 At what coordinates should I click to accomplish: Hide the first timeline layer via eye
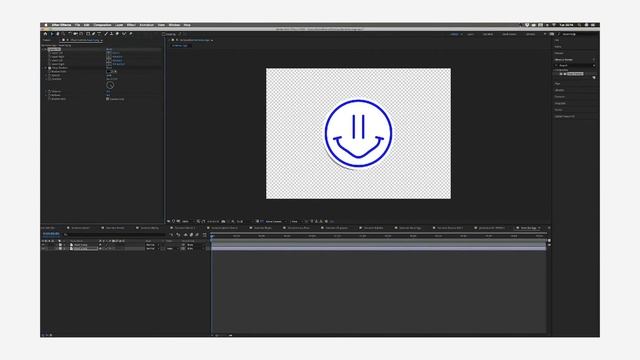42,245
